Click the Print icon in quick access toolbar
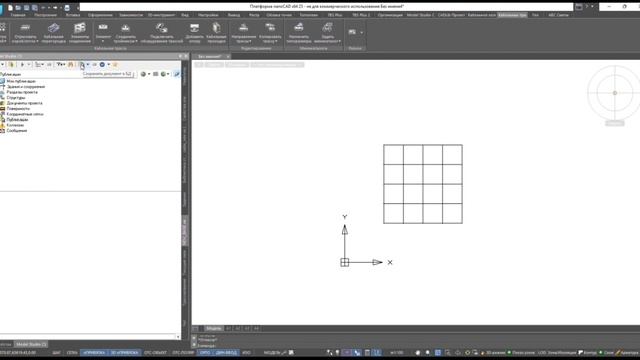 pos(67,7)
